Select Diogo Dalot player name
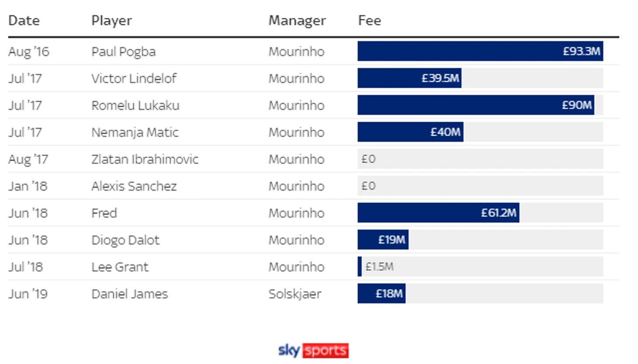The height and width of the screenshot is (364, 638). (x=125, y=240)
